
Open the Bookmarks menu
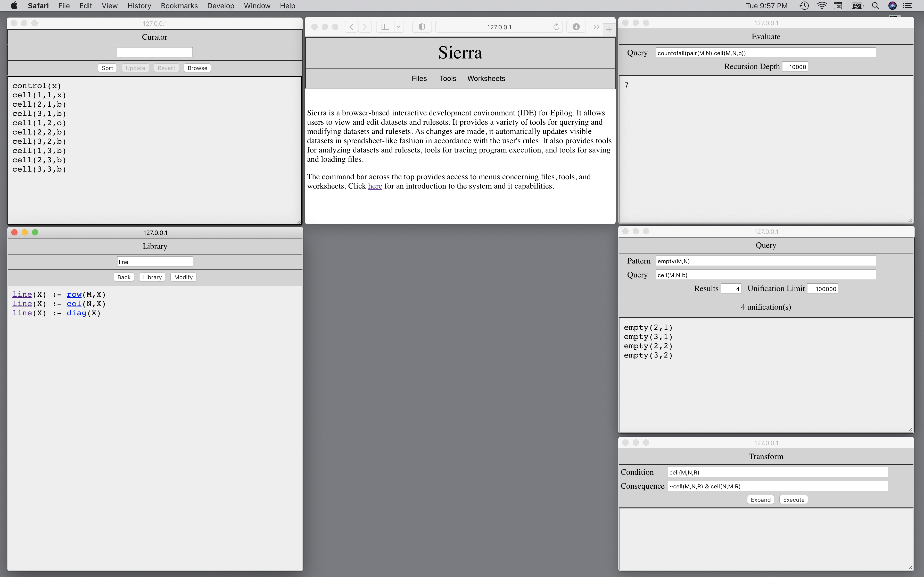(x=179, y=6)
